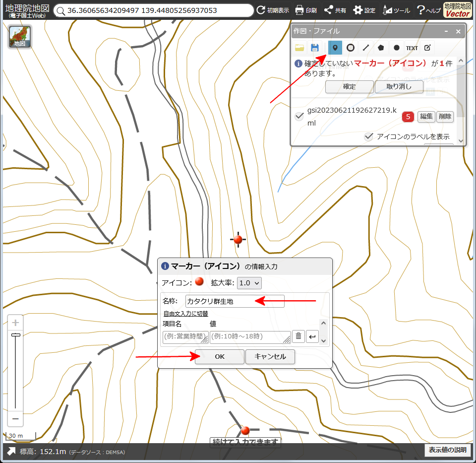The image size is (476, 463).
Task: Toggle アイコンのラベルを表示 checkbox
Action: pos(368,136)
